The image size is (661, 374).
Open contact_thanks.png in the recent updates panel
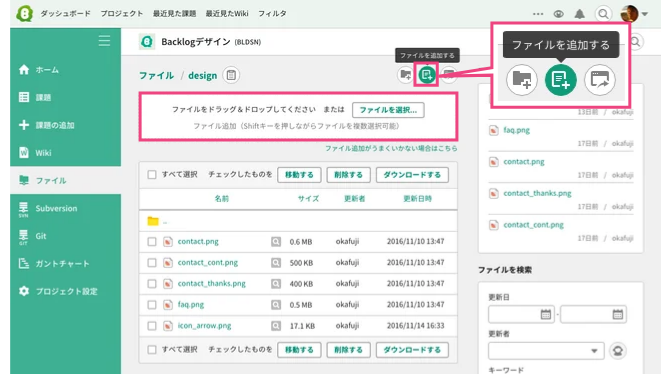coord(537,193)
